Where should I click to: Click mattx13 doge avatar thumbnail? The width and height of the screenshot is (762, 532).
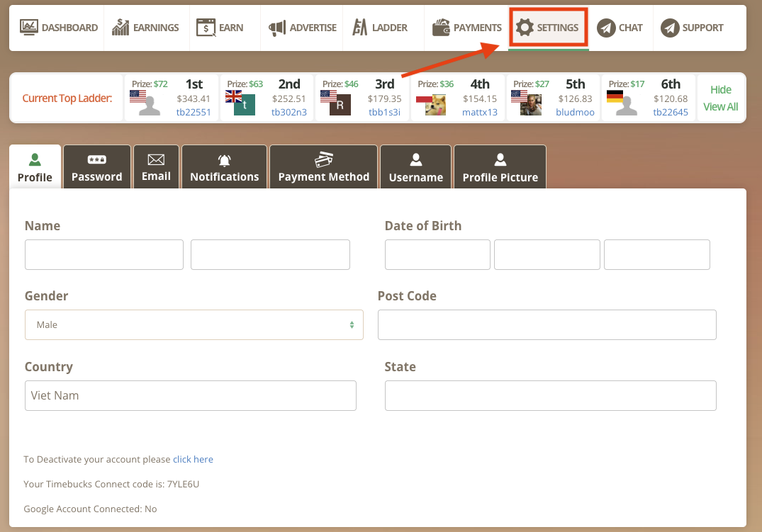(435, 105)
